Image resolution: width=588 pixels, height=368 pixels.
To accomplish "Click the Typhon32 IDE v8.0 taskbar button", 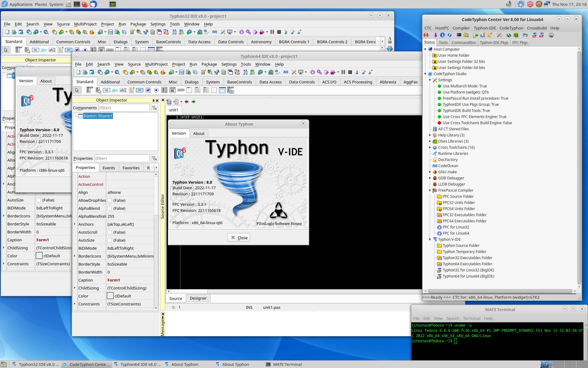I will pos(36,364).
